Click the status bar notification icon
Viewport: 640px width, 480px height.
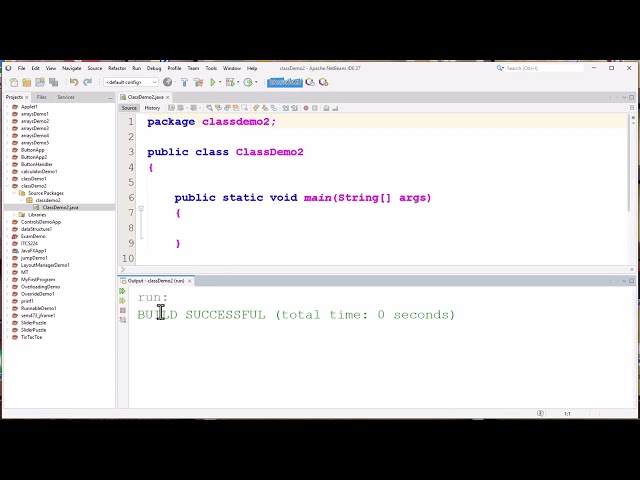(x=540, y=413)
